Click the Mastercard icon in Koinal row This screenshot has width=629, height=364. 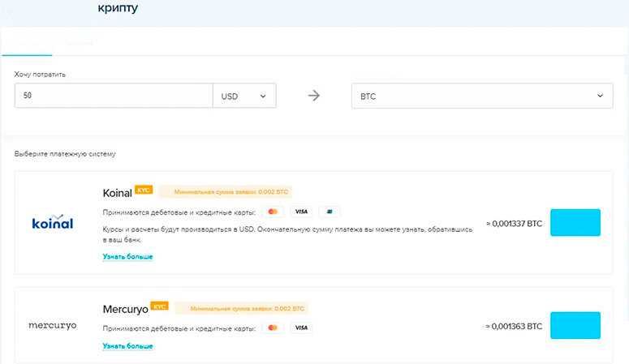(x=273, y=212)
